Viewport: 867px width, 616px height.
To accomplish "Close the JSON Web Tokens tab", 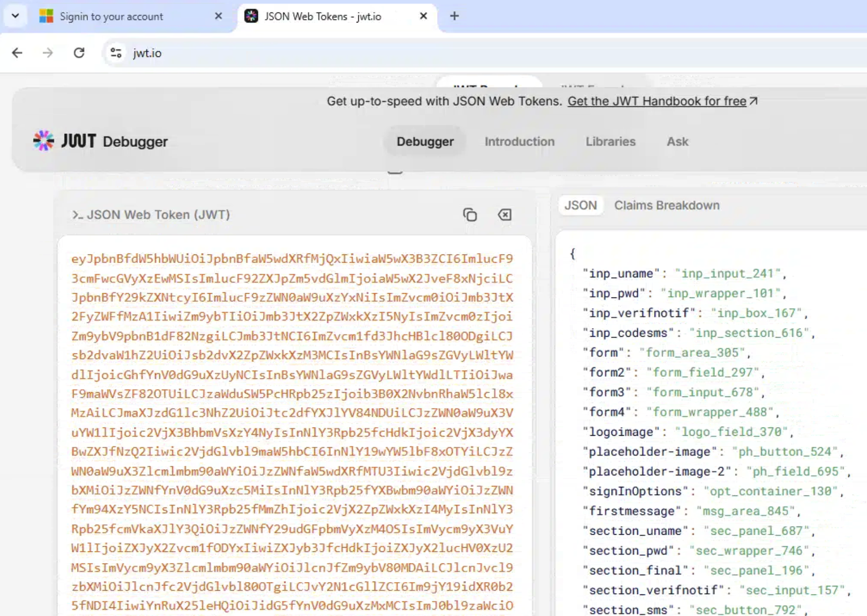I will click(423, 16).
